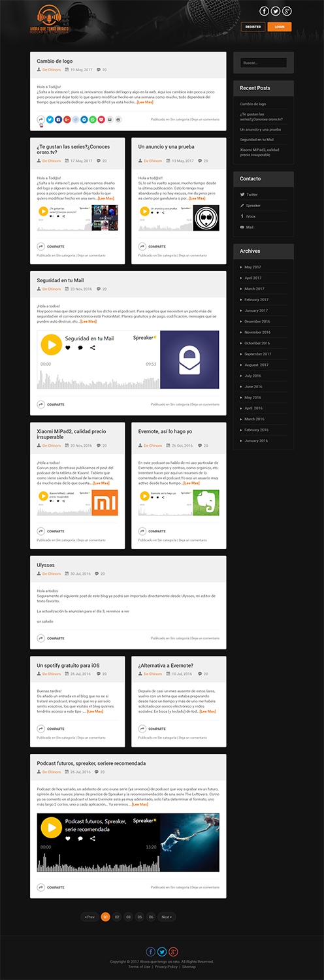The width and height of the screenshot is (324, 980).
Task: Open Spreaker contact link in sidebar
Action: coord(253,205)
